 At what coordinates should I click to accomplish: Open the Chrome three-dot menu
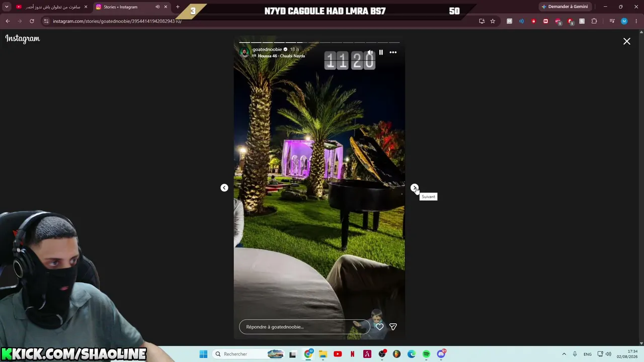click(x=636, y=21)
